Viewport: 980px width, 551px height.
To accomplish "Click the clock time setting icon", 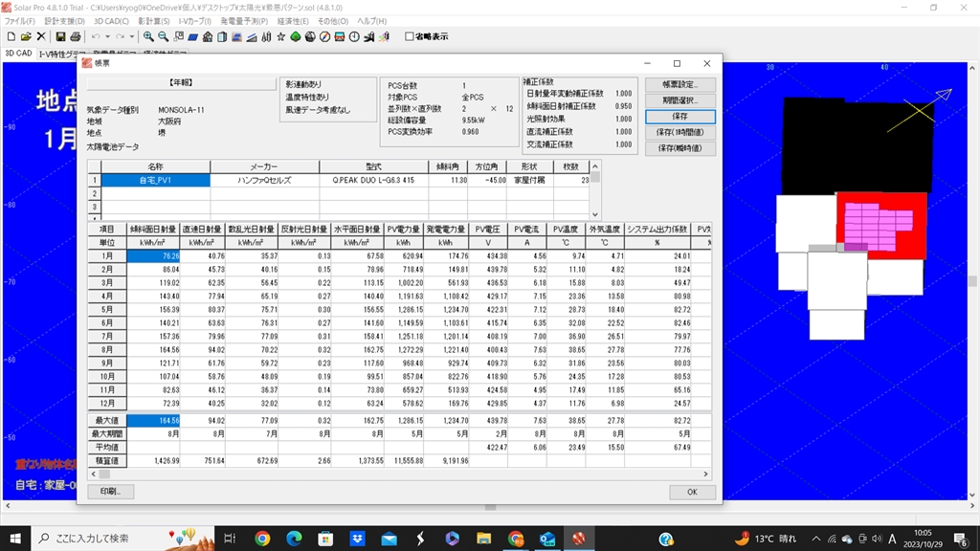I will (x=354, y=36).
